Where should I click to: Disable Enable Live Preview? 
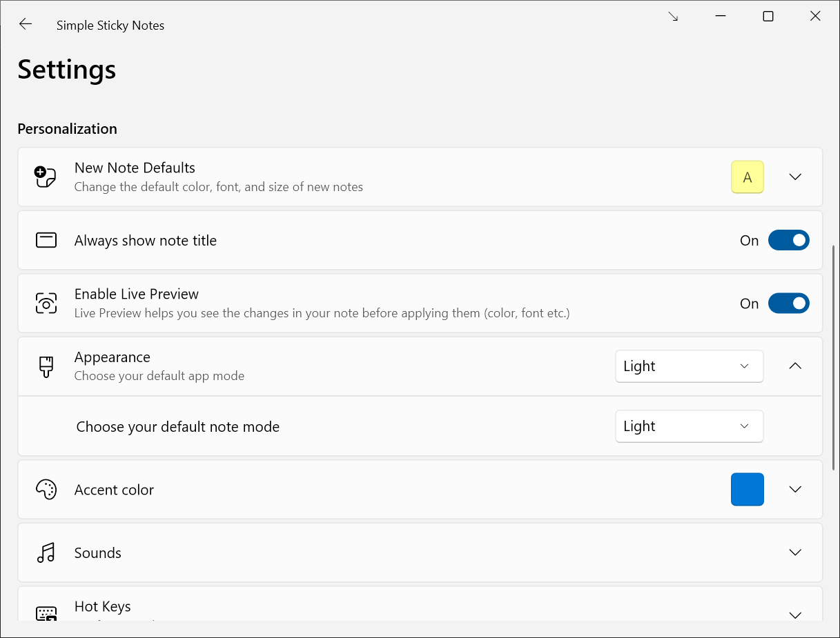[789, 303]
